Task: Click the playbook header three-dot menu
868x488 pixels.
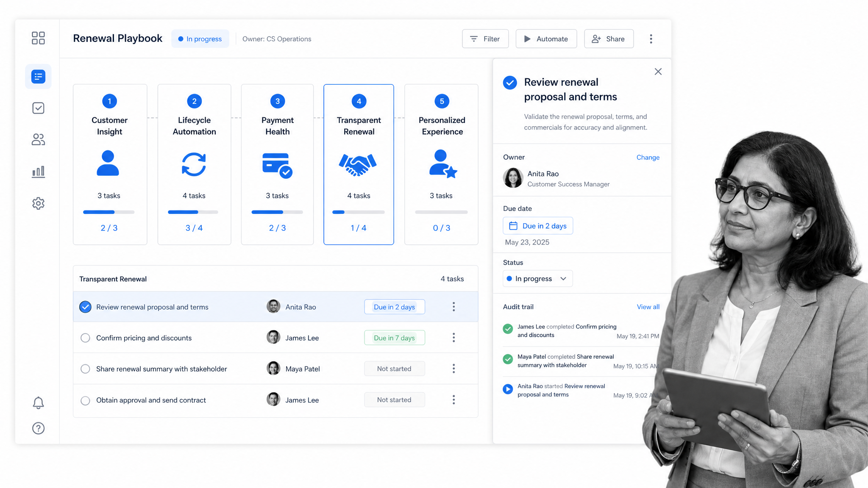Action: (651, 39)
